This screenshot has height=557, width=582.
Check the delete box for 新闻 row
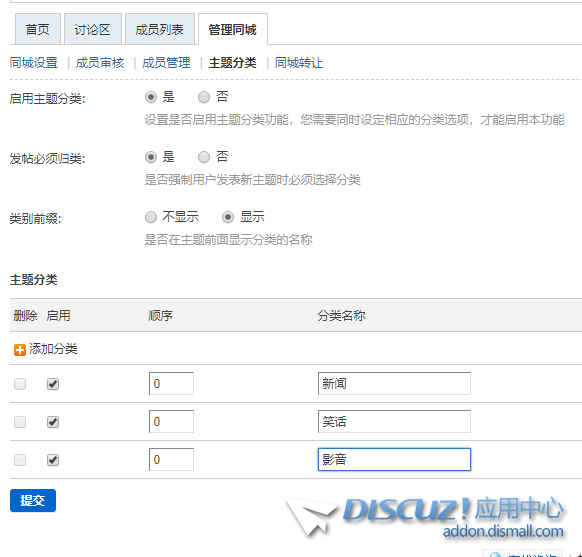click(20, 384)
